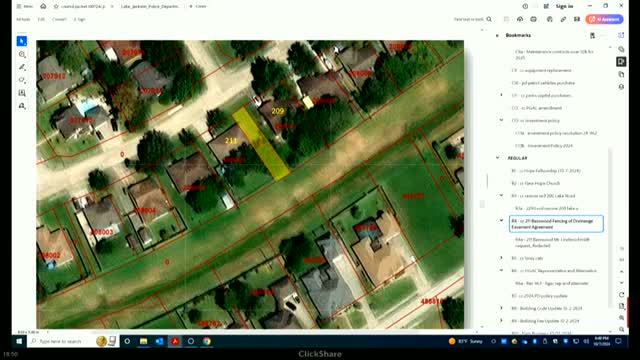Open bookmark R2 New Hope Church

pyautogui.click(x=536, y=183)
